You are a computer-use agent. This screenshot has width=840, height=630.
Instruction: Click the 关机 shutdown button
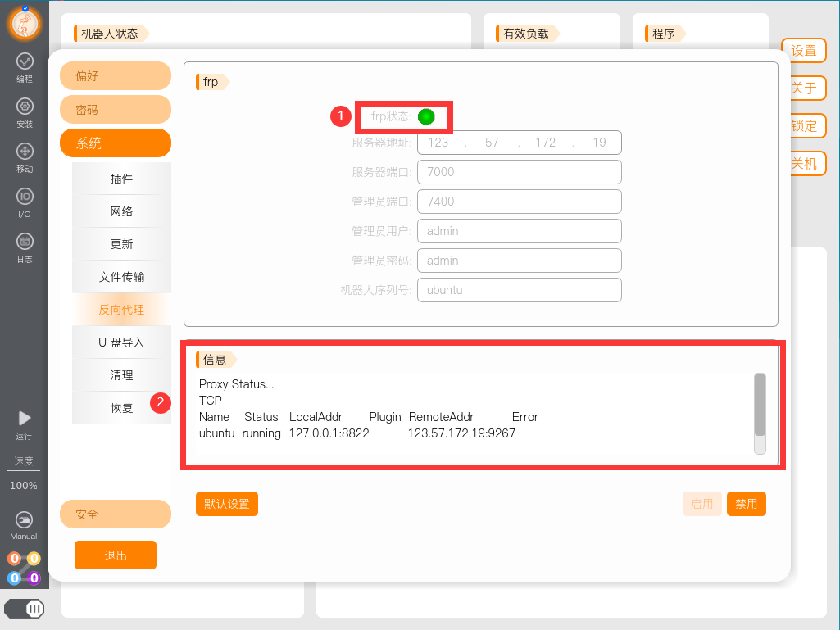(808, 163)
